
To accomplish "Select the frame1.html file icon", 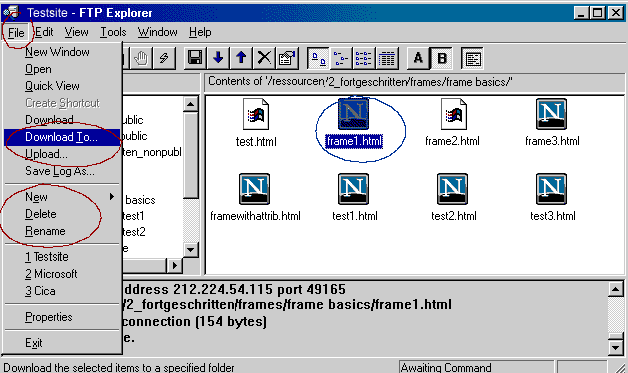I will pos(353,114).
